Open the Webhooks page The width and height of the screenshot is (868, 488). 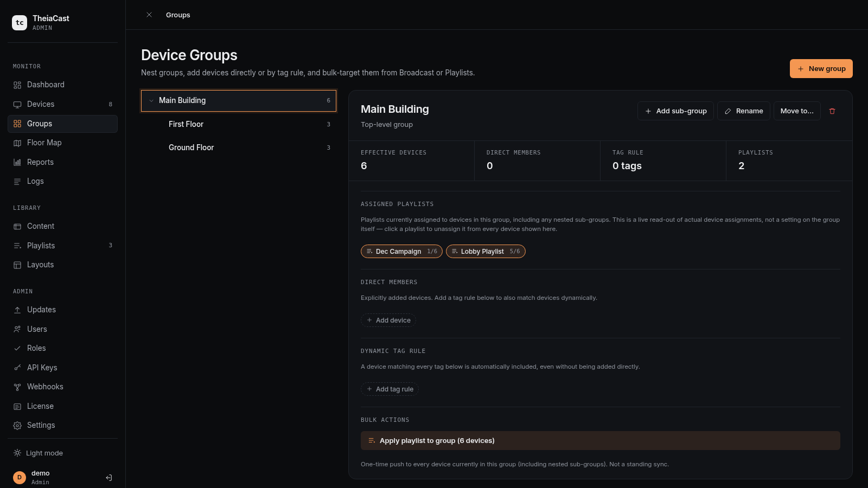click(x=62, y=387)
